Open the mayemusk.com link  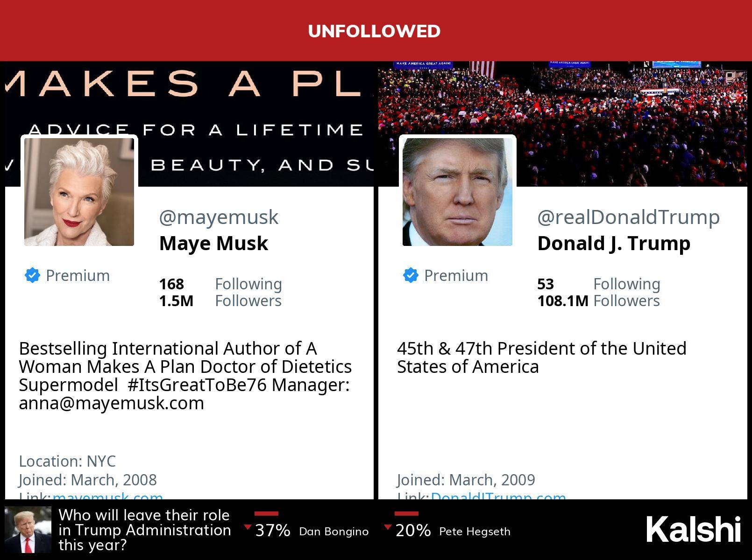(x=108, y=496)
